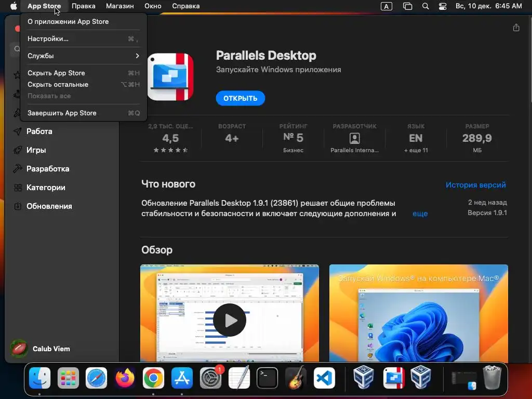Open Разработка in the sidebar
The width and height of the screenshot is (532, 399).
[48, 169]
